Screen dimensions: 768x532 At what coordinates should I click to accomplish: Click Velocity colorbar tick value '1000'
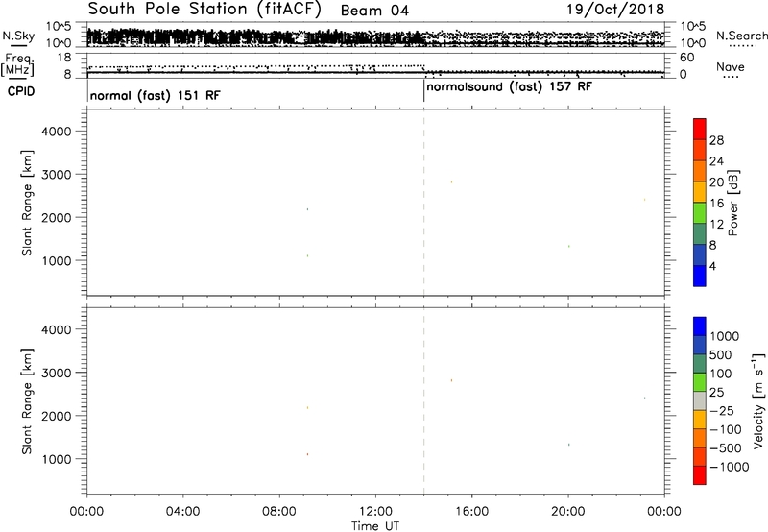[x=725, y=336]
